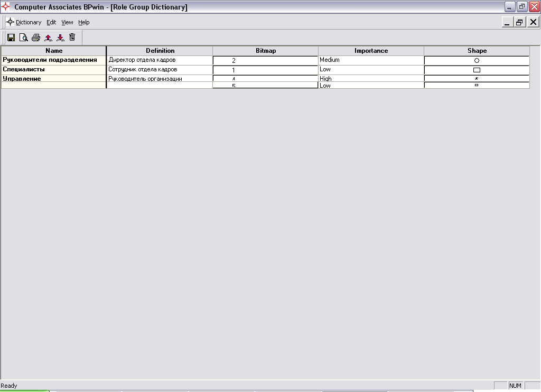Click NUM indicator in status bar
This screenshot has height=392, width=541.
[x=515, y=386]
